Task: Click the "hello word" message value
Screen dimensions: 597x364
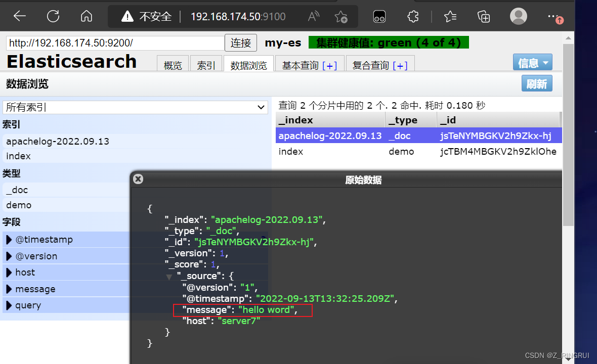Action: point(266,310)
